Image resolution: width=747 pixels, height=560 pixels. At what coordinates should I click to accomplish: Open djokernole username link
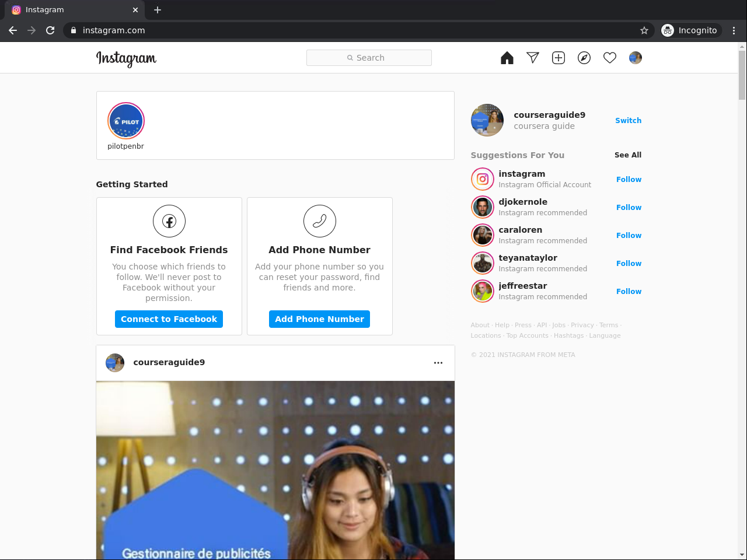tap(523, 202)
